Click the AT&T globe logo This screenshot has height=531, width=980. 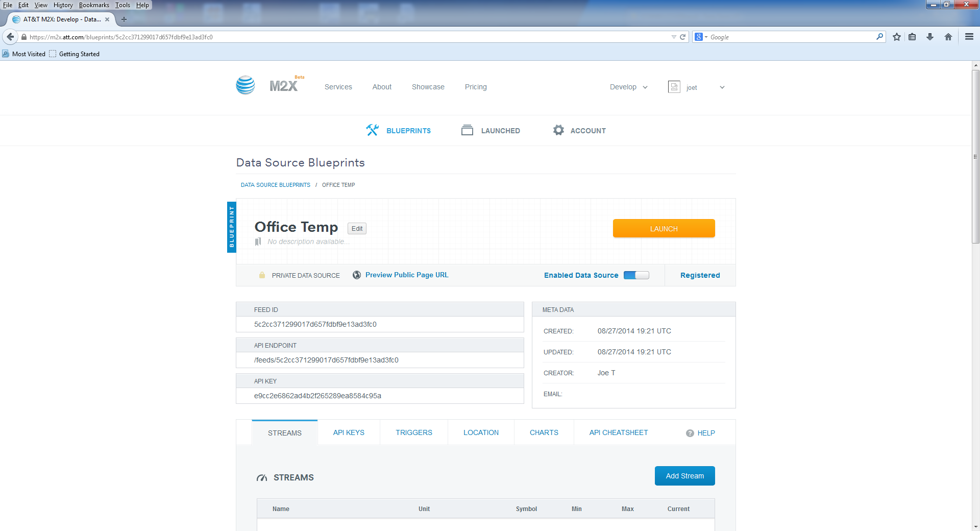pyautogui.click(x=246, y=85)
